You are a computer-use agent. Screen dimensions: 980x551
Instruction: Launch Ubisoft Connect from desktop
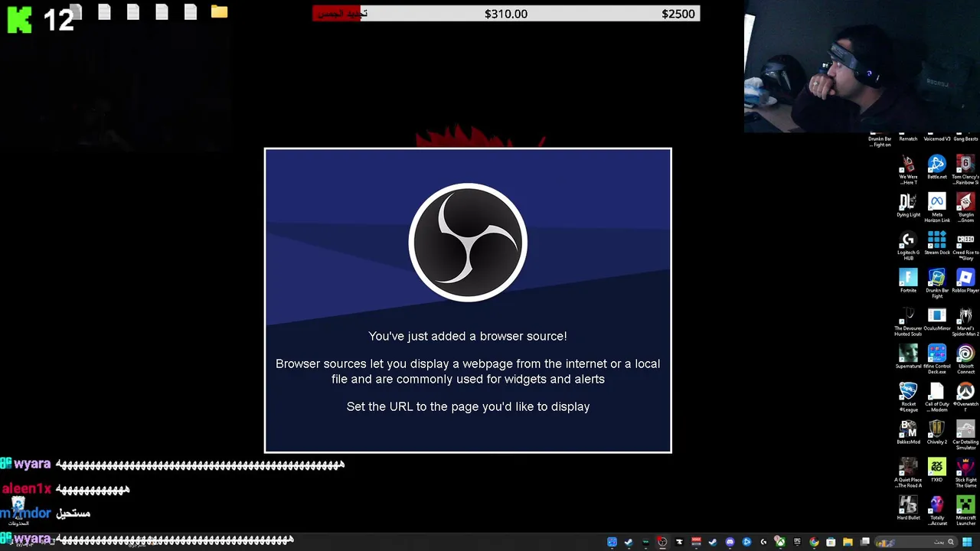(965, 360)
